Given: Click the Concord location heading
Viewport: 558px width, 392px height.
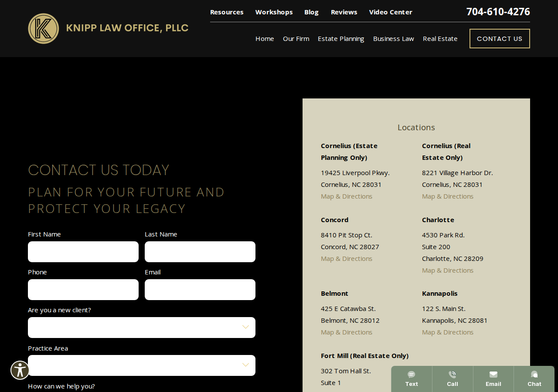Looking at the screenshot, I should click(335, 220).
